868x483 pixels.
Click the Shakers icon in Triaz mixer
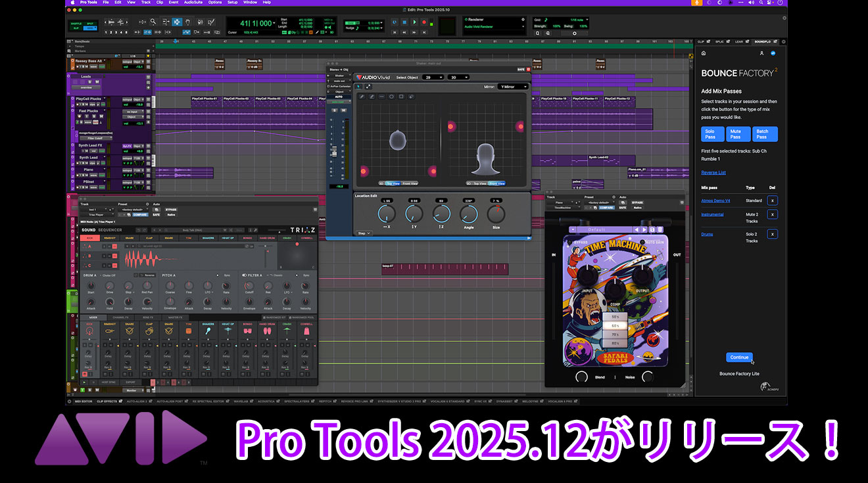tap(208, 332)
